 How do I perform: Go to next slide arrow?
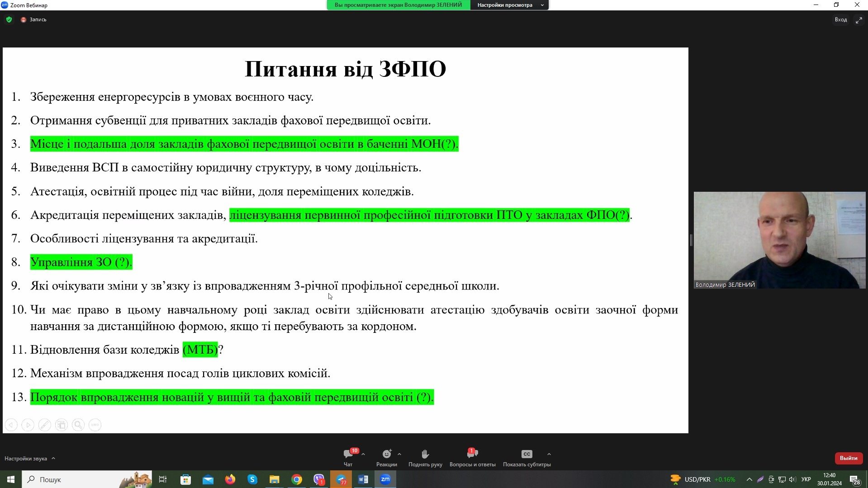tap(28, 425)
